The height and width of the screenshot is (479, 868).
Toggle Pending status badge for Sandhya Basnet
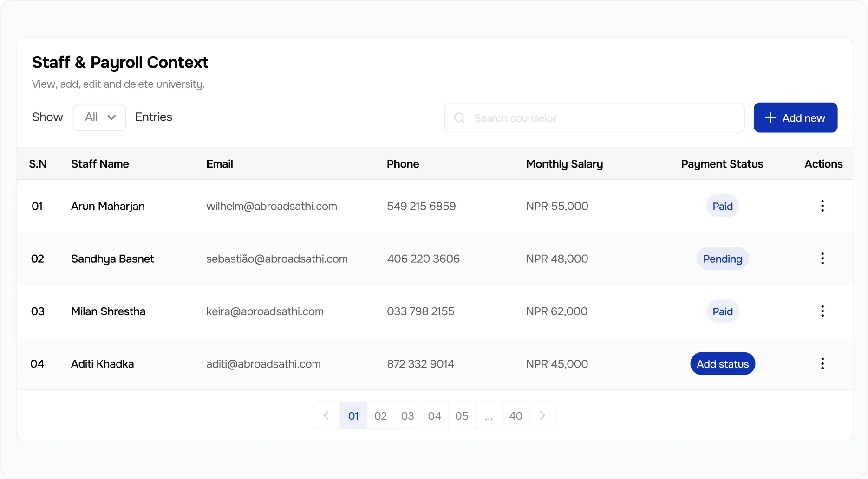(722, 259)
